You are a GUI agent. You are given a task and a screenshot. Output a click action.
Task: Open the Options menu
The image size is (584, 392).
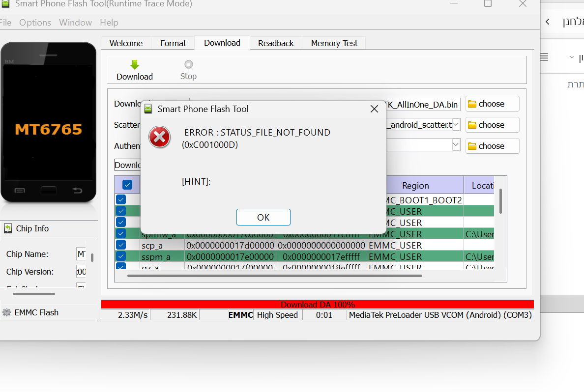pos(35,23)
